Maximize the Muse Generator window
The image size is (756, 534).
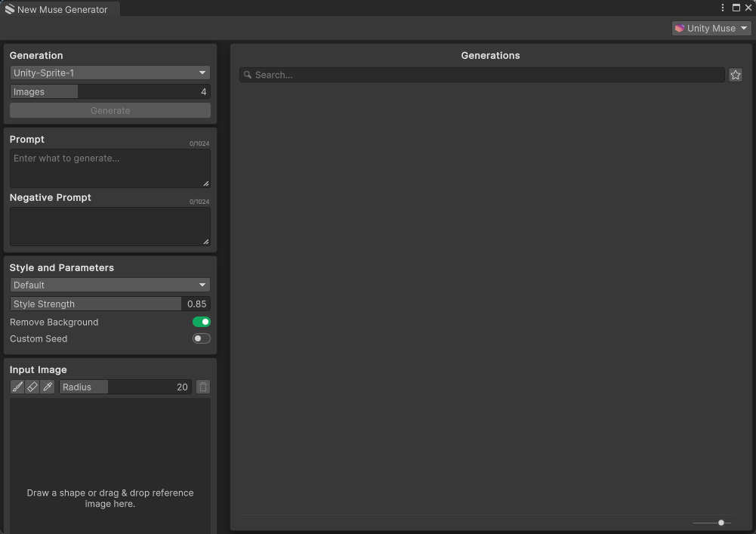point(736,8)
